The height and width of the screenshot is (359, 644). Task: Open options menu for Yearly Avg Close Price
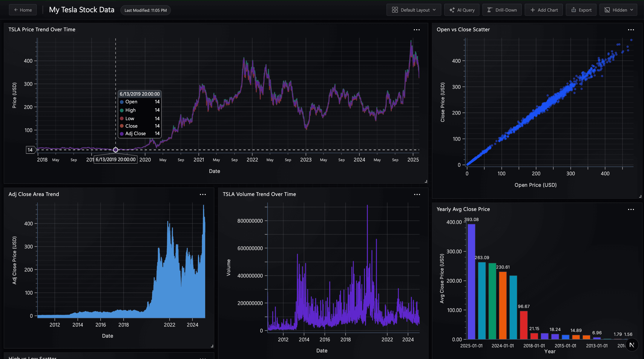631,209
